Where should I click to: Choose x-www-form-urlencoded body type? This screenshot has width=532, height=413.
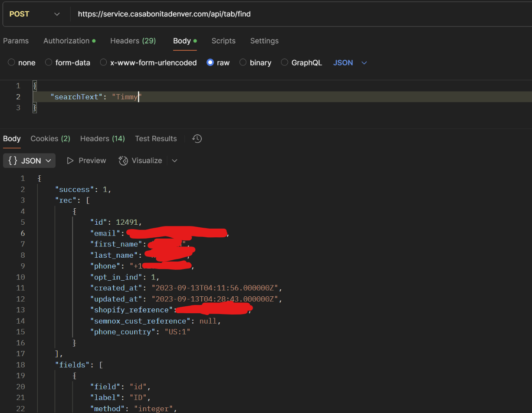[x=148, y=62]
